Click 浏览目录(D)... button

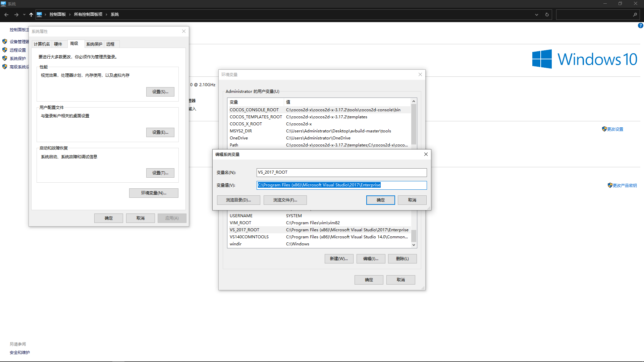tap(238, 200)
